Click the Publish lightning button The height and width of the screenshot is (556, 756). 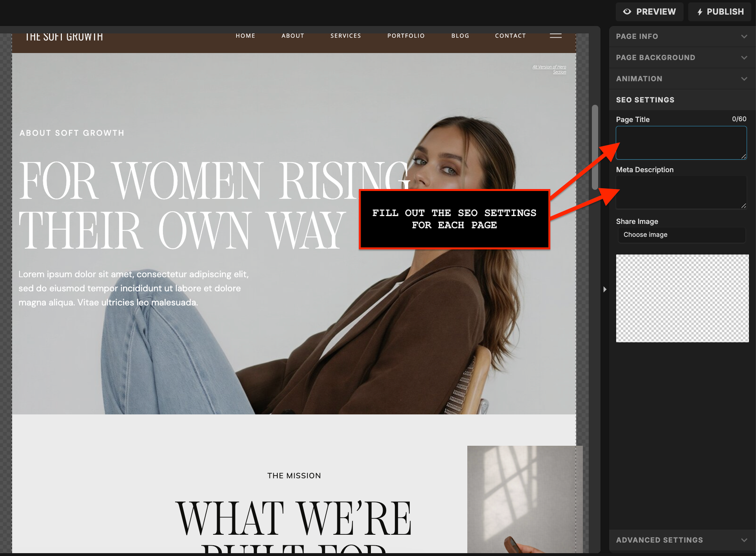(721, 12)
